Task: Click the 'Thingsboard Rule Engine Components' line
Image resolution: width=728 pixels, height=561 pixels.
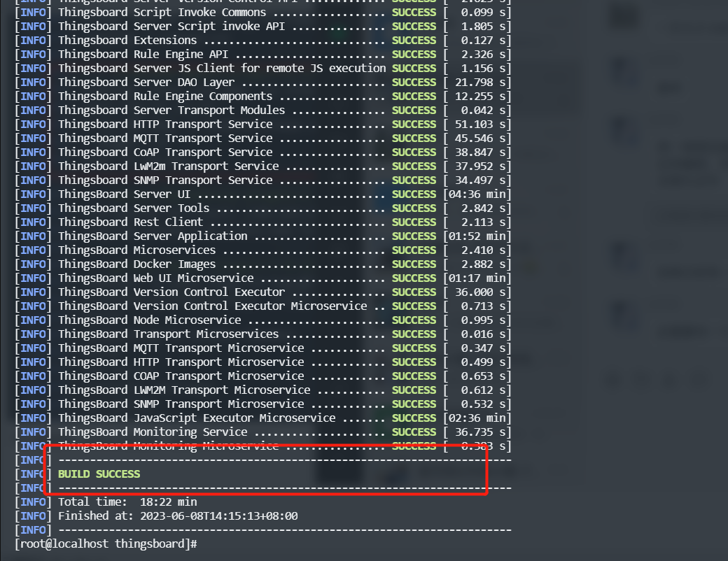Action: (x=262, y=96)
